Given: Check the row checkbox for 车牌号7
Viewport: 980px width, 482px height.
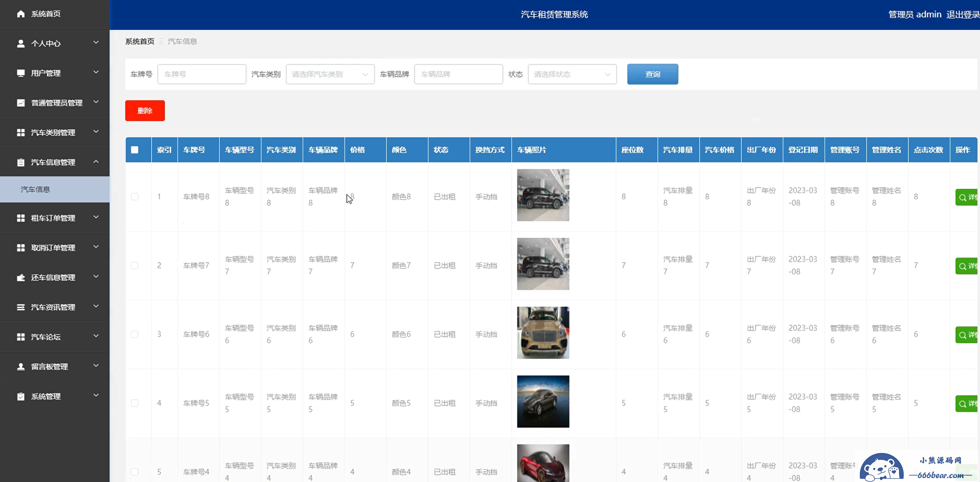Looking at the screenshot, I should 135,265.
